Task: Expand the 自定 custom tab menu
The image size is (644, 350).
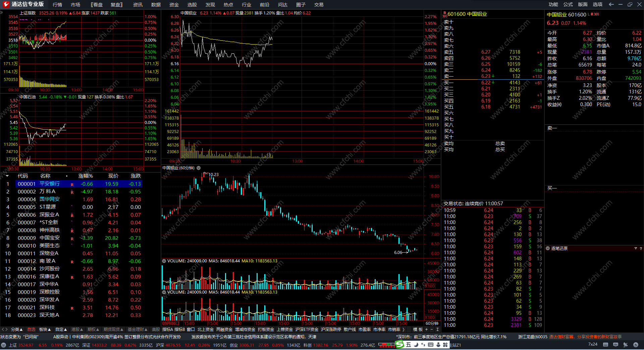Action: click(61, 330)
